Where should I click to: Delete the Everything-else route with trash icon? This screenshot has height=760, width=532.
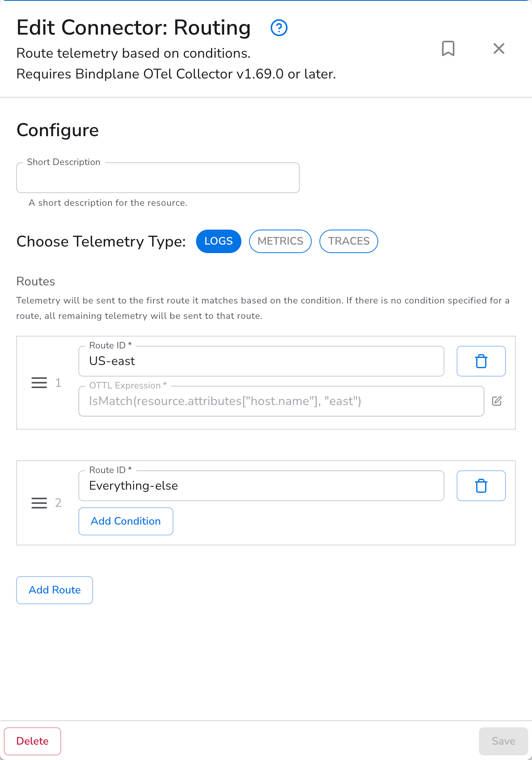(x=481, y=485)
